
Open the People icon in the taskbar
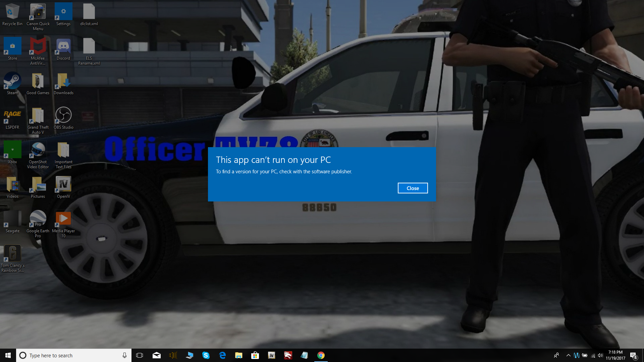[556, 355]
